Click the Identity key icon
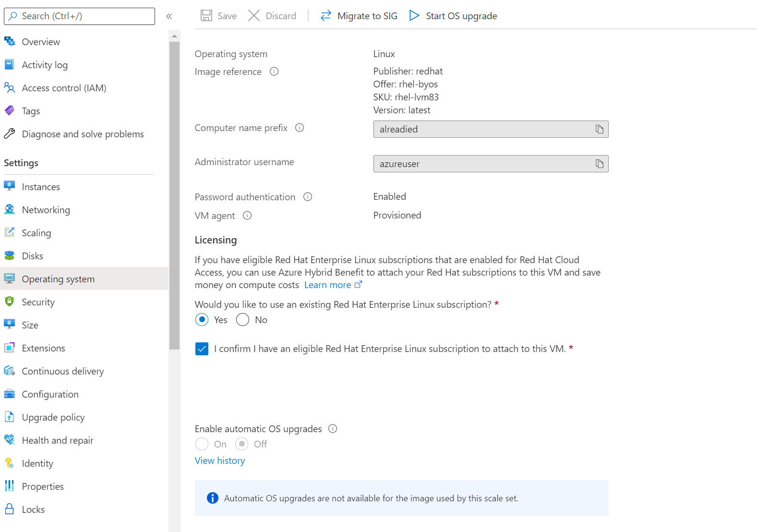 [x=10, y=463]
